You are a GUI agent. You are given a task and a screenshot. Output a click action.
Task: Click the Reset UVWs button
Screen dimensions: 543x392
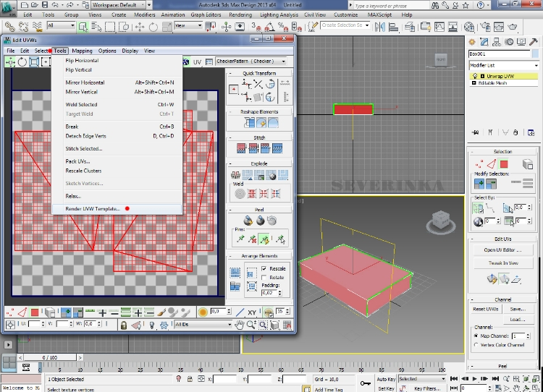point(487,310)
